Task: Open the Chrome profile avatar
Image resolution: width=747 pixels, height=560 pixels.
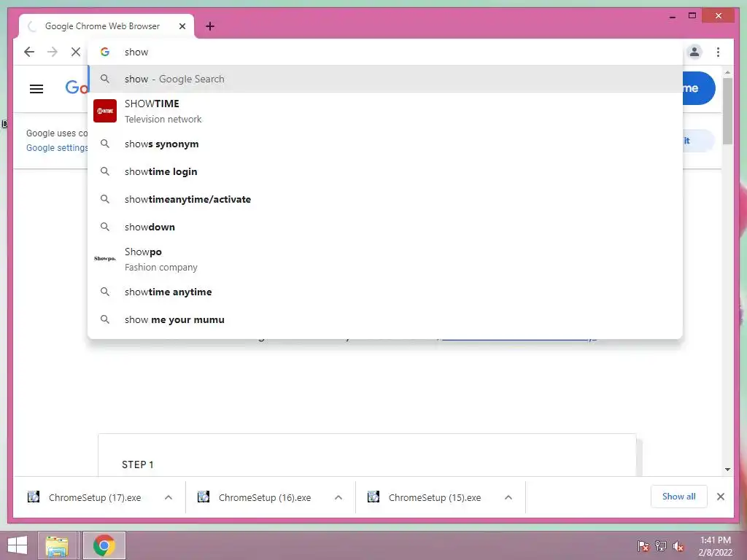Action: 694,52
